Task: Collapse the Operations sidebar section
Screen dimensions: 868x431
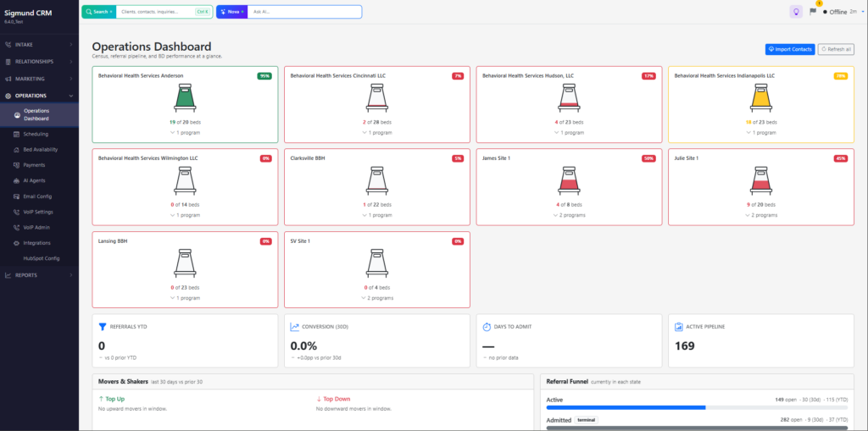Action: (71, 96)
